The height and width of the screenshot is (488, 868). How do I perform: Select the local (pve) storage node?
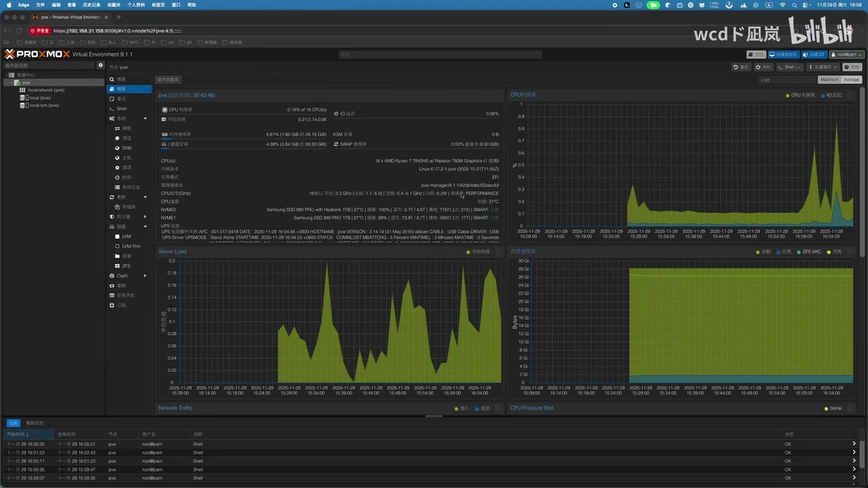point(40,98)
